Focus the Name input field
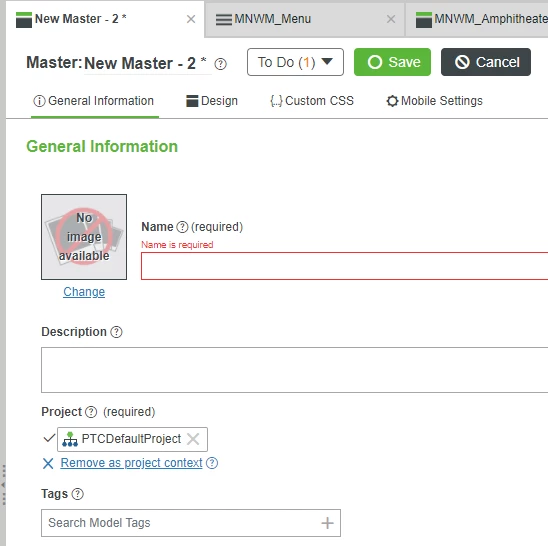The width and height of the screenshot is (548, 546). pos(344,266)
